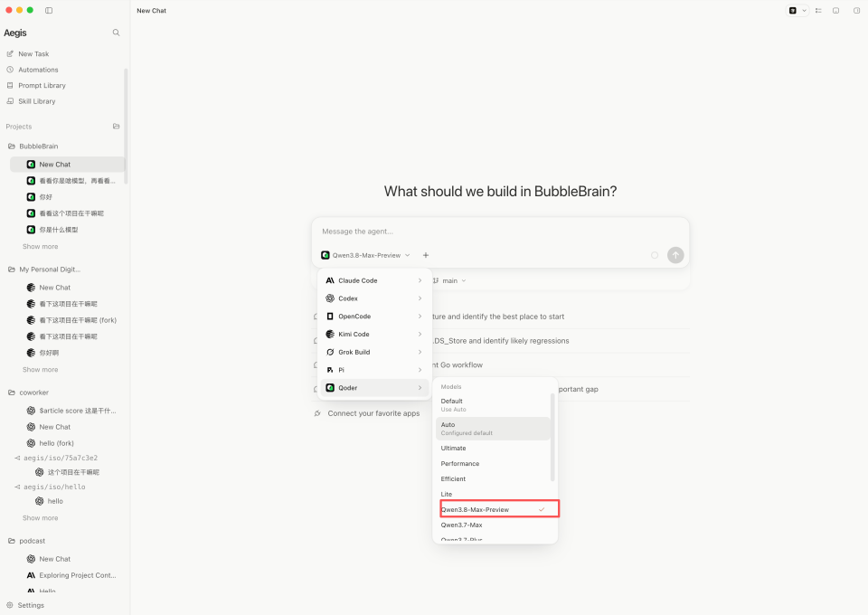Expand Claude Code submenu
Viewport: 868px width, 615px height.
tap(374, 280)
